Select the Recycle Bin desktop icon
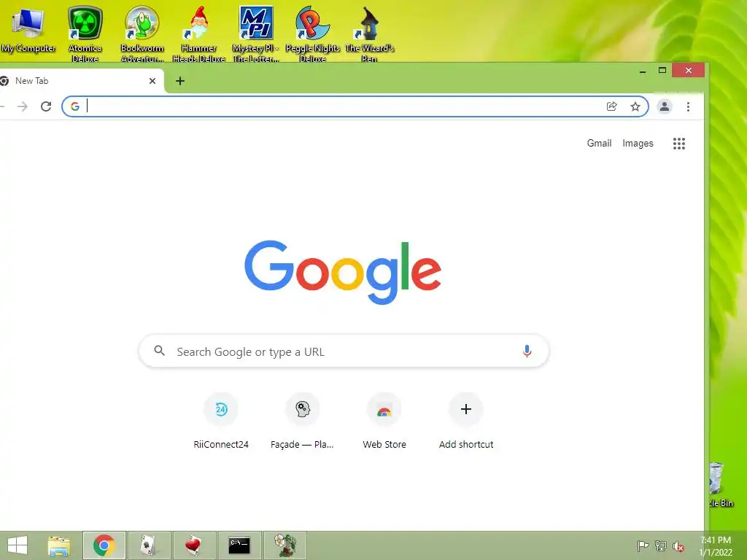 tap(722, 485)
